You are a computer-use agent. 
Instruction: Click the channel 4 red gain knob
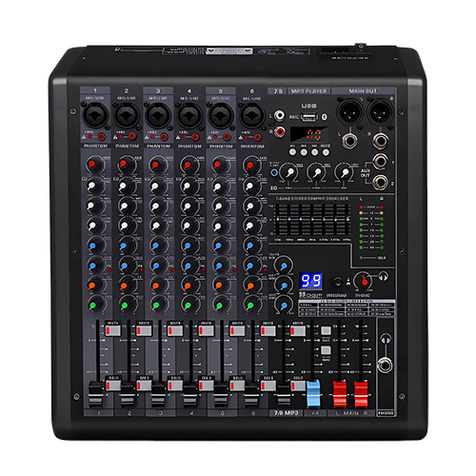[189, 165]
